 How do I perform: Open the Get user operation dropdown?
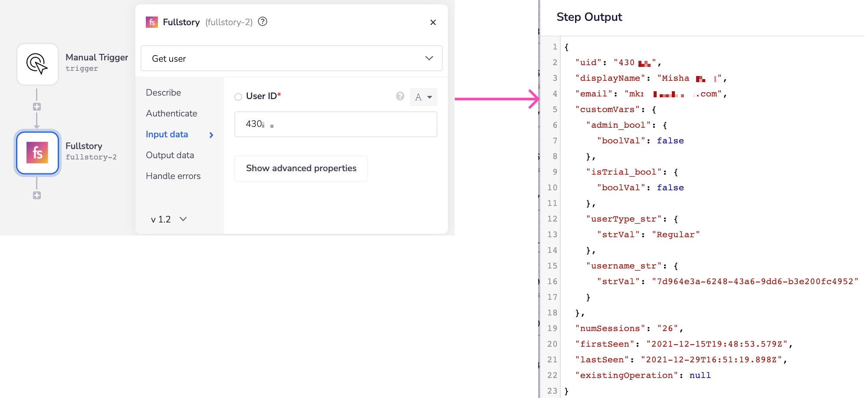point(291,59)
